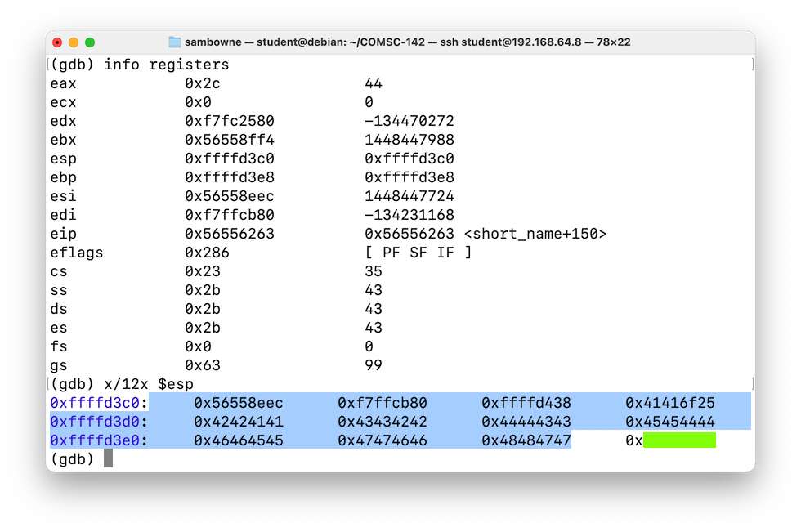Click the memory address 0xffffd3d0: label
This screenshot has height=532, width=801.
point(99,422)
